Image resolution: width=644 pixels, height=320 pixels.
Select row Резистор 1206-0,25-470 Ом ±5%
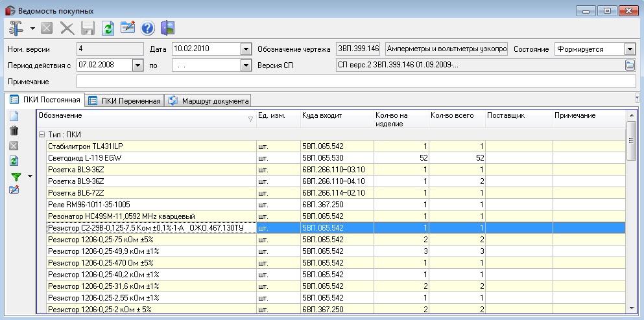[336, 263]
